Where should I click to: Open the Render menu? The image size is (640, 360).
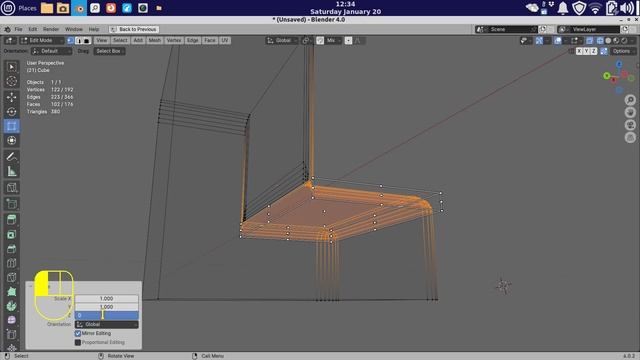[x=51, y=29]
